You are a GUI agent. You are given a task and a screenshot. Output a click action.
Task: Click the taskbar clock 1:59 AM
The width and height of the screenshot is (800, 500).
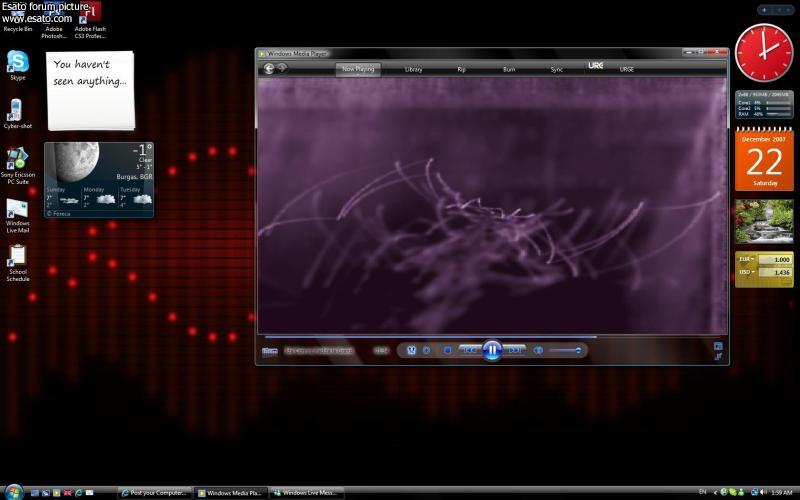(782, 492)
